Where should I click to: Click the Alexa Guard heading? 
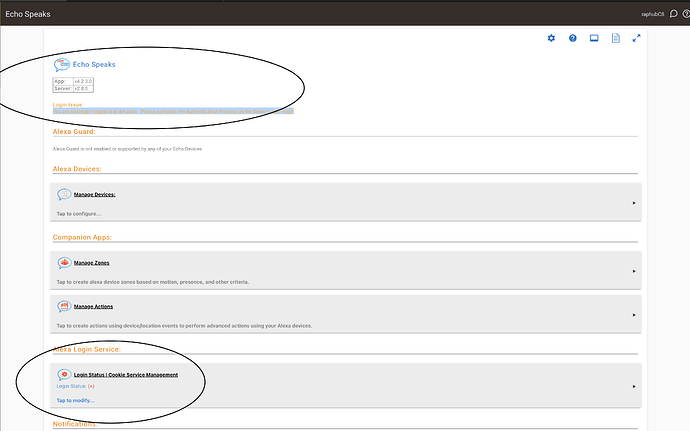coord(74,132)
